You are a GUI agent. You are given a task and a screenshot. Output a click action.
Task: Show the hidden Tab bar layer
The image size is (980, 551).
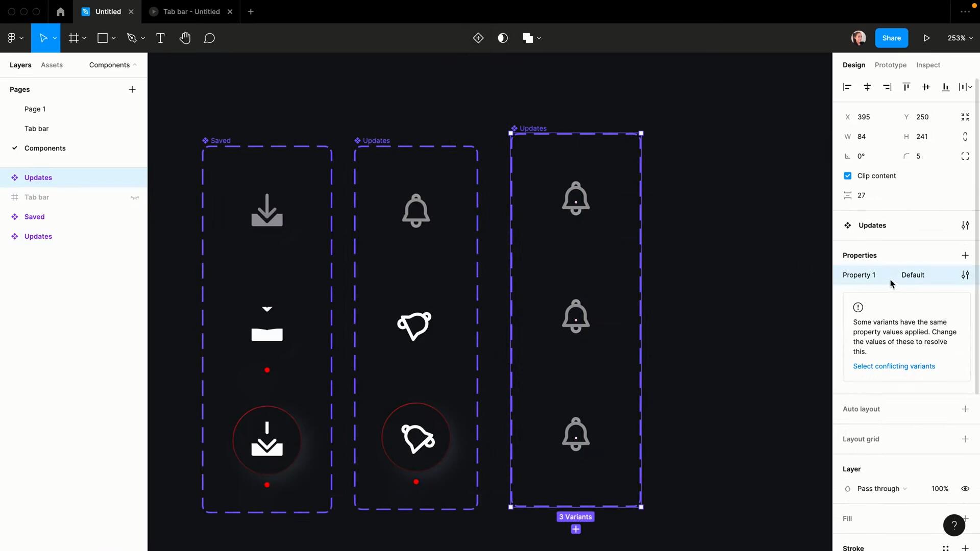click(x=135, y=197)
